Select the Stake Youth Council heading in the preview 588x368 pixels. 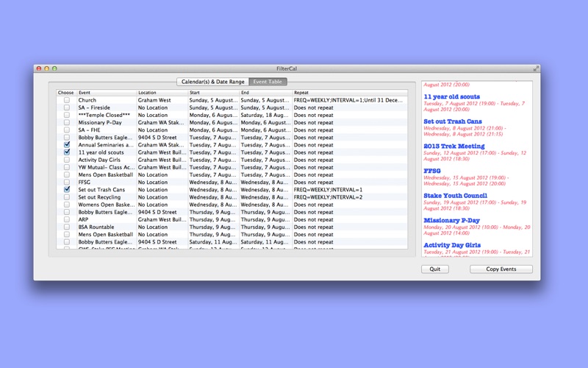pos(455,196)
